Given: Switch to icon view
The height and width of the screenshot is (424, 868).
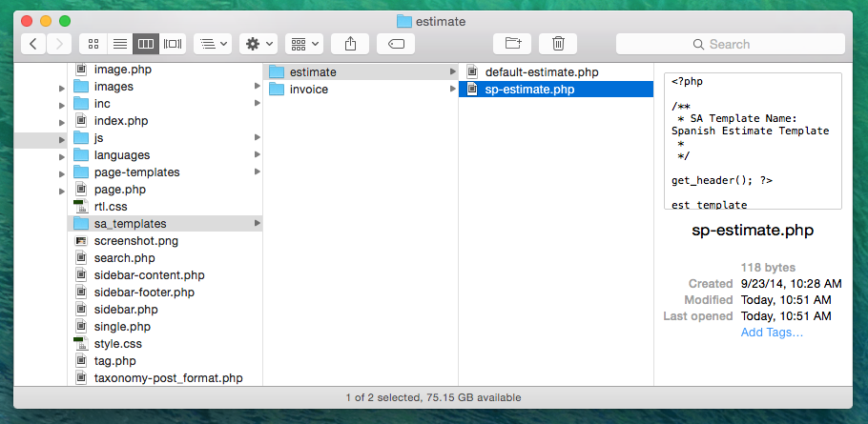Looking at the screenshot, I should [x=93, y=44].
